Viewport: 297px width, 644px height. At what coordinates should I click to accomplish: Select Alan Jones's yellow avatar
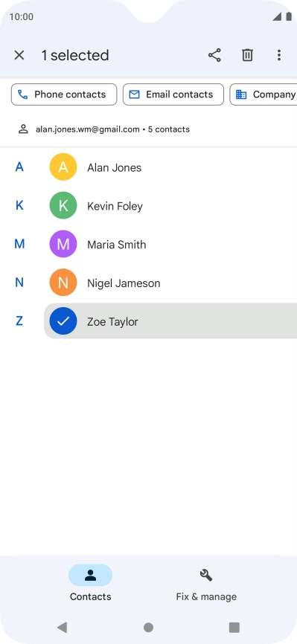[63, 167]
